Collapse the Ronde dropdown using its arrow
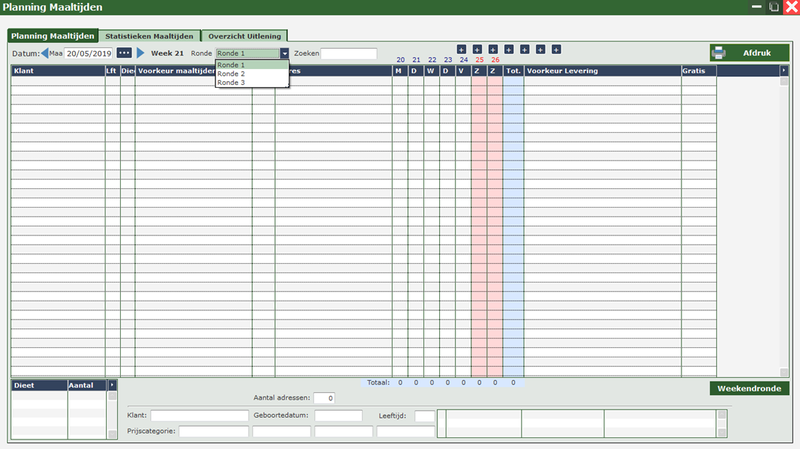The height and width of the screenshot is (449, 800). coord(284,54)
